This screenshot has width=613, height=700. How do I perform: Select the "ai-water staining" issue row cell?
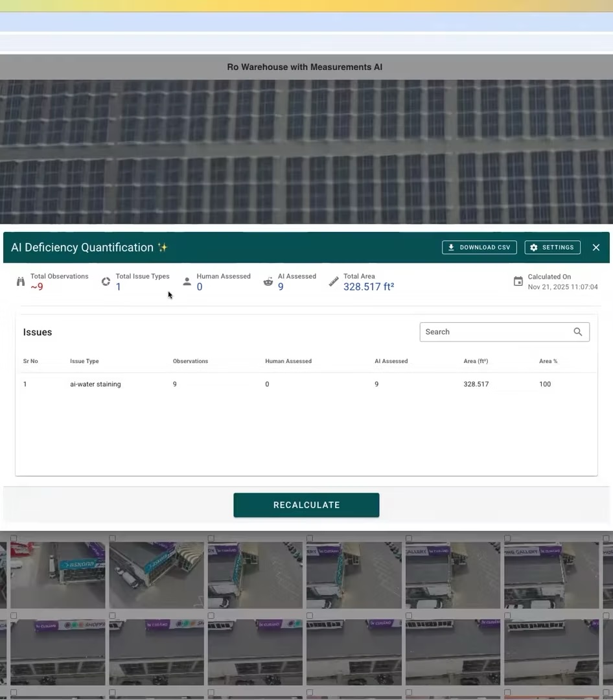[x=95, y=384]
